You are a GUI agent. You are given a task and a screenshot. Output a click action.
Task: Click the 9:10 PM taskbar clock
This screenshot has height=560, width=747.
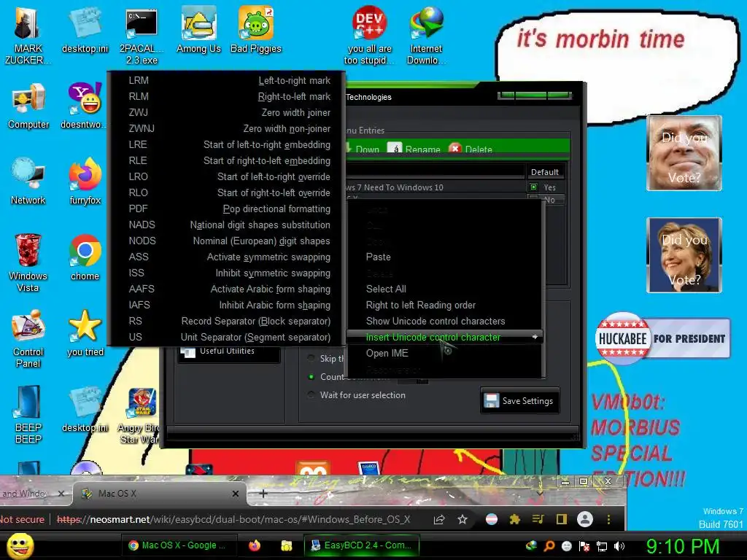(683, 546)
